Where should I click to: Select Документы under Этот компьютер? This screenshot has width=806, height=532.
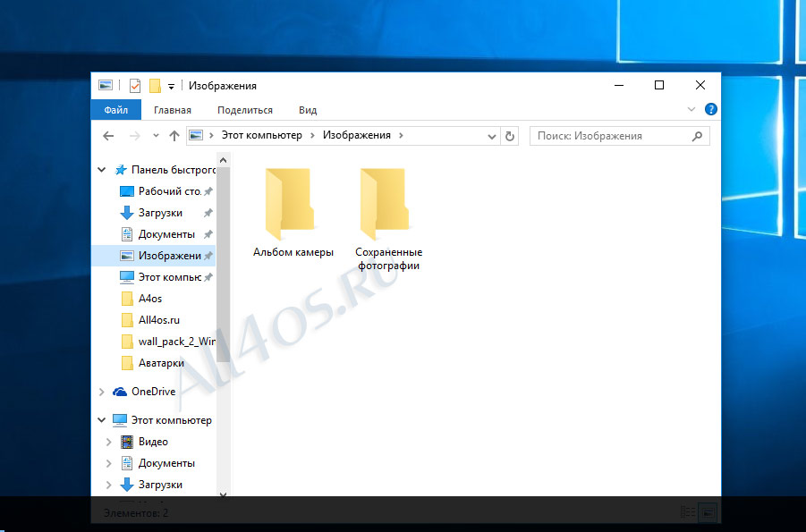(x=157, y=464)
